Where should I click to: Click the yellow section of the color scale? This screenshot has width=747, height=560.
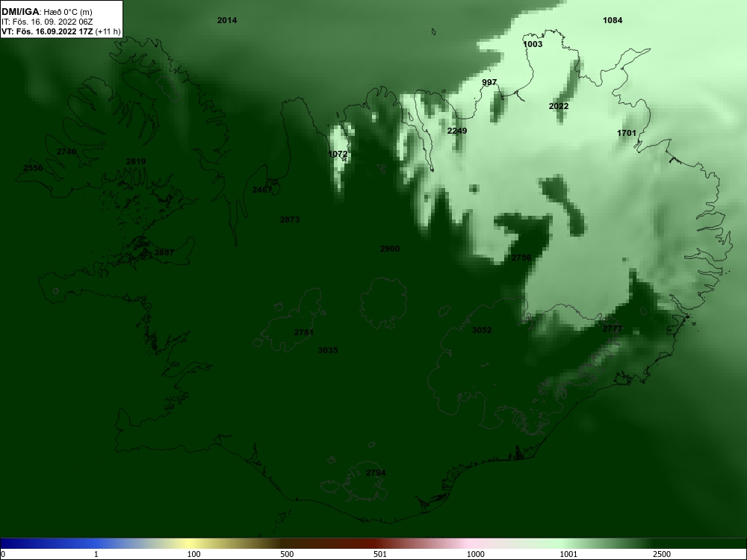(x=190, y=544)
